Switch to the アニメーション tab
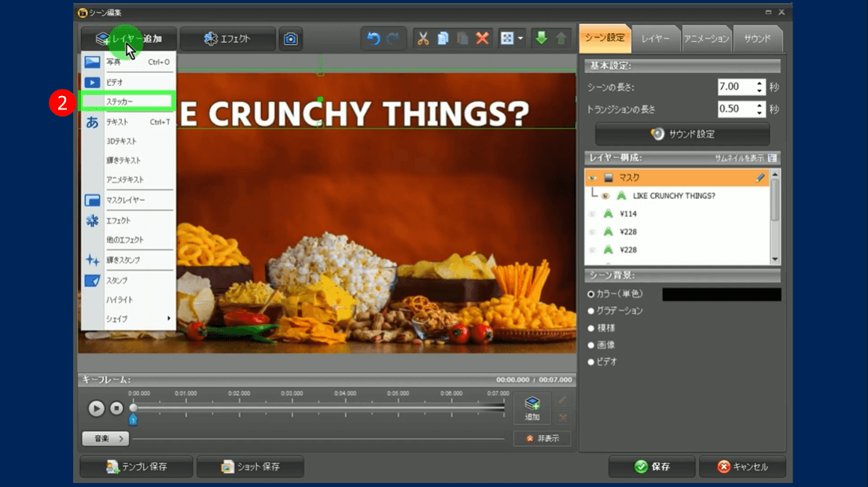Viewport: 868px width, 487px height. pos(705,39)
